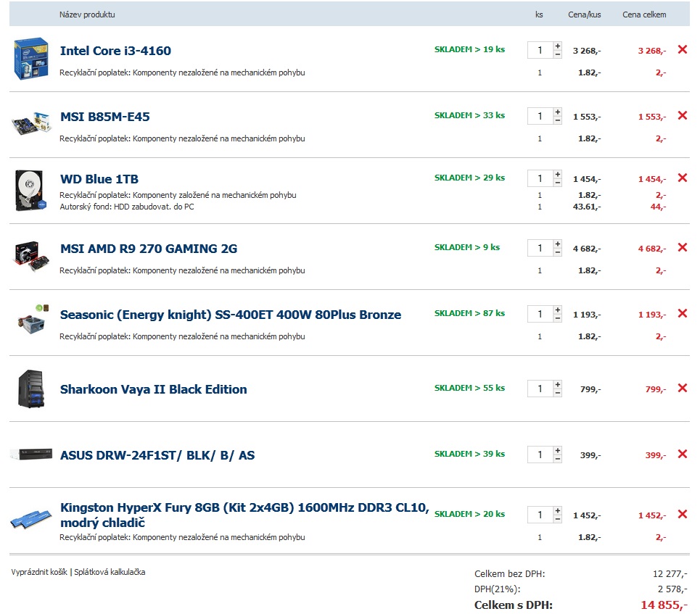Open the MSI B85M-E45 product link
700x614 pixels.
[105, 117]
